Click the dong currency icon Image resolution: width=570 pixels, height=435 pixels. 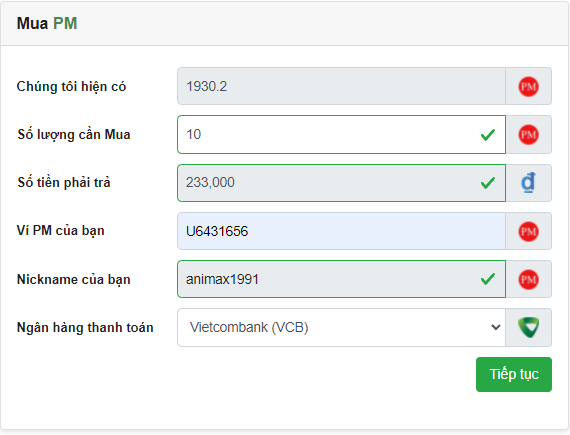pyautogui.click(x=528, y=183)
